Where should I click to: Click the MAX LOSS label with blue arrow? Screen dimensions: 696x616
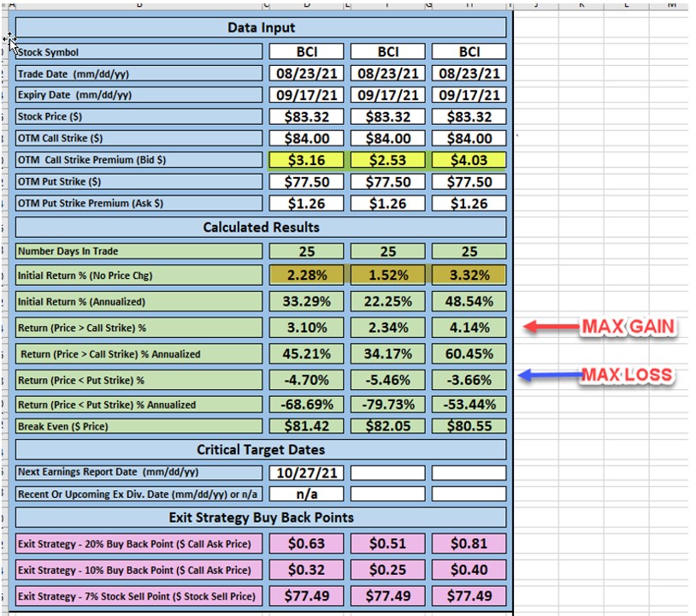[627, 375]
